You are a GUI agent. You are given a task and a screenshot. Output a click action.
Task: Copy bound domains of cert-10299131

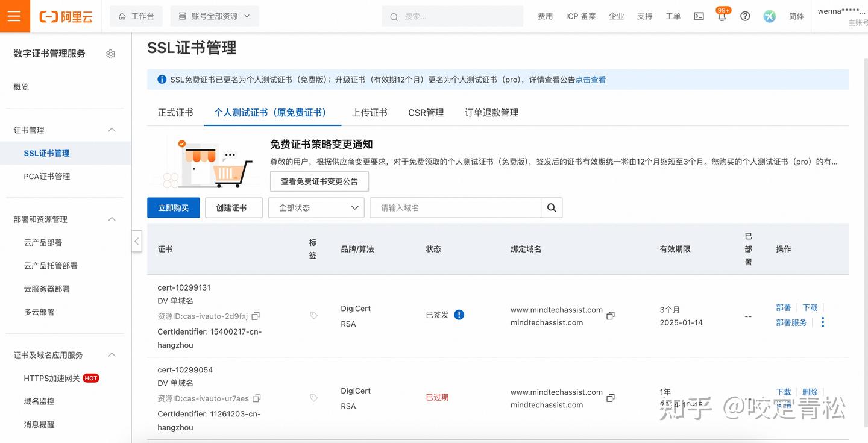point(611,316)
